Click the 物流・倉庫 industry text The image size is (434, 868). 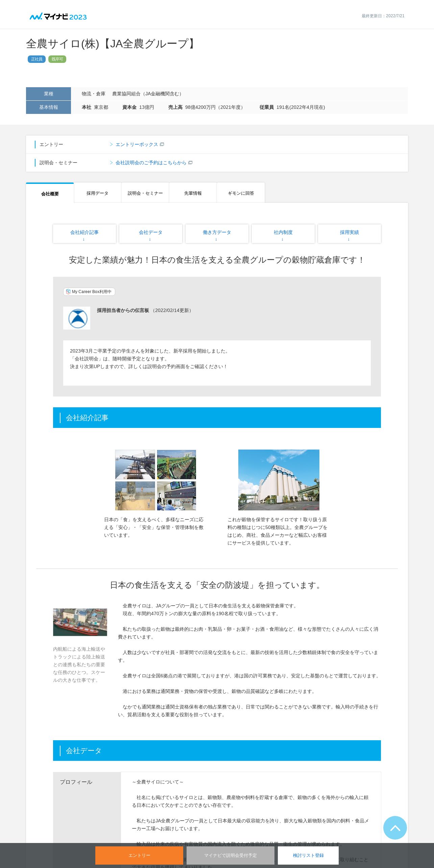pos(93,94)
